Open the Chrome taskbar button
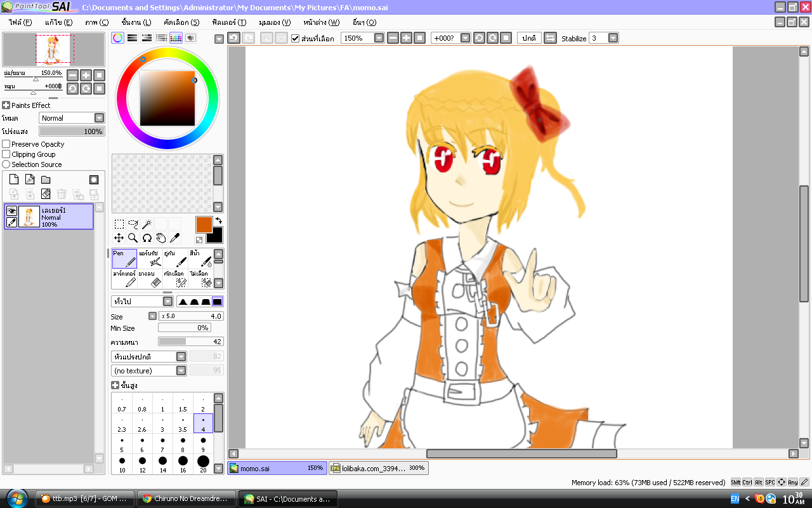The image size is (812, 508). (x=187, y=498)
